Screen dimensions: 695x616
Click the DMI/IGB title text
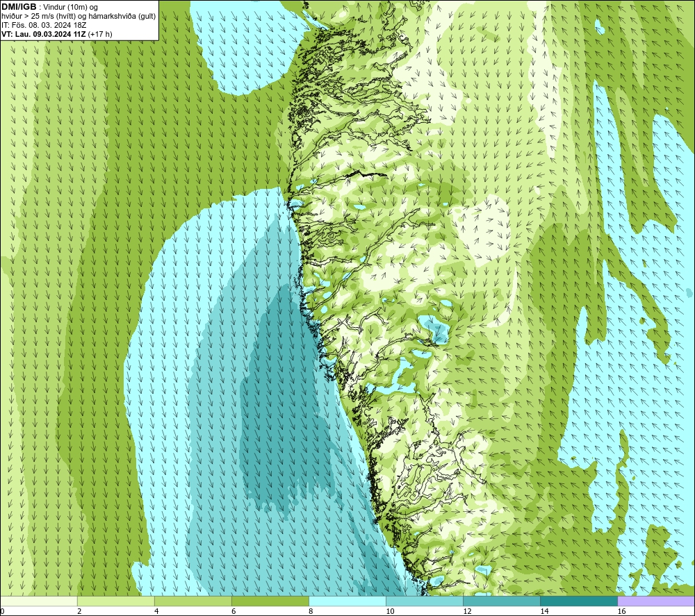click(x=19, y=7)
